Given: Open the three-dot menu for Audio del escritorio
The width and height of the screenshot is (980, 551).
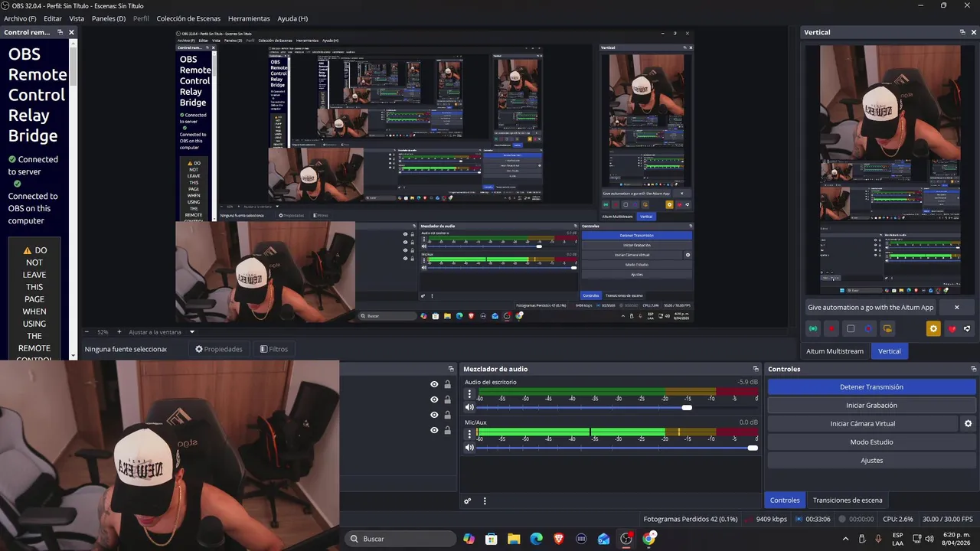Looking at the screenshot, I should pyautogui.click(x=470, y=395).
